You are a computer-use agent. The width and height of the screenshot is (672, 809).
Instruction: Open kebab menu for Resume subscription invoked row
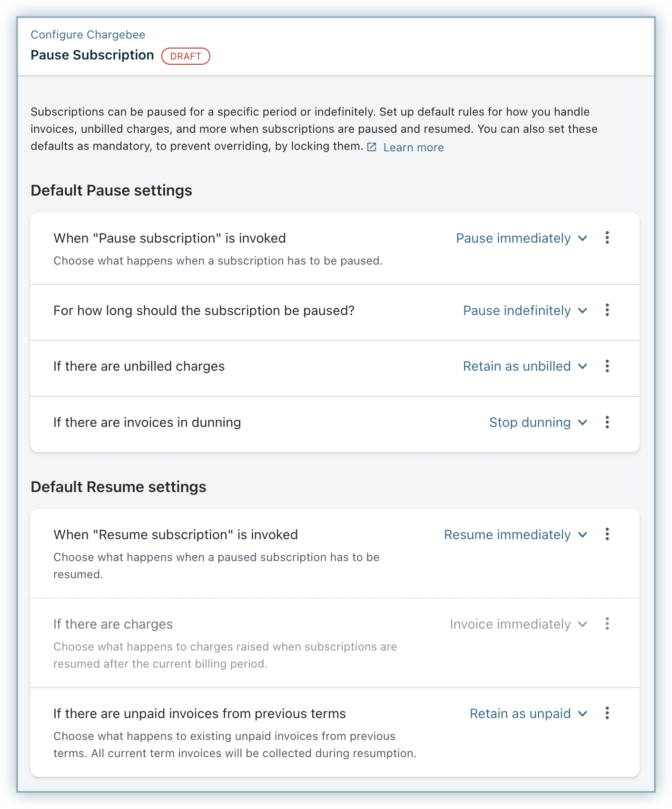[x=607, y=534]
